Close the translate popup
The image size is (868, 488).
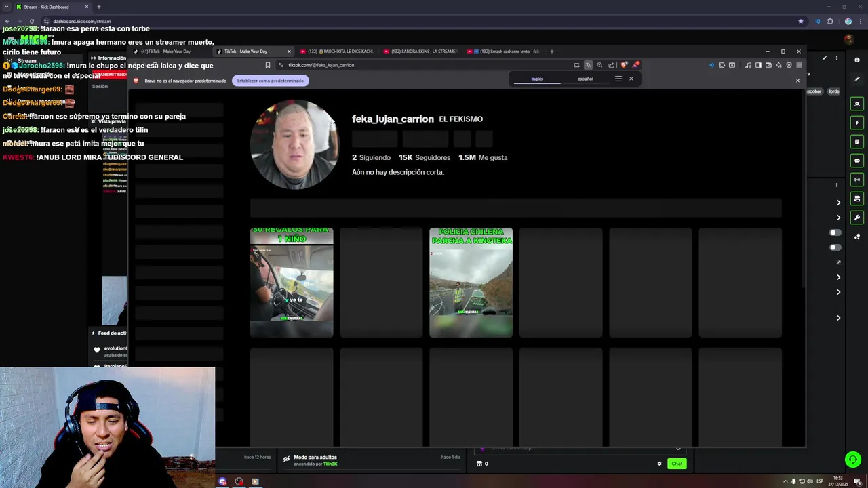(x=631, y=79)
